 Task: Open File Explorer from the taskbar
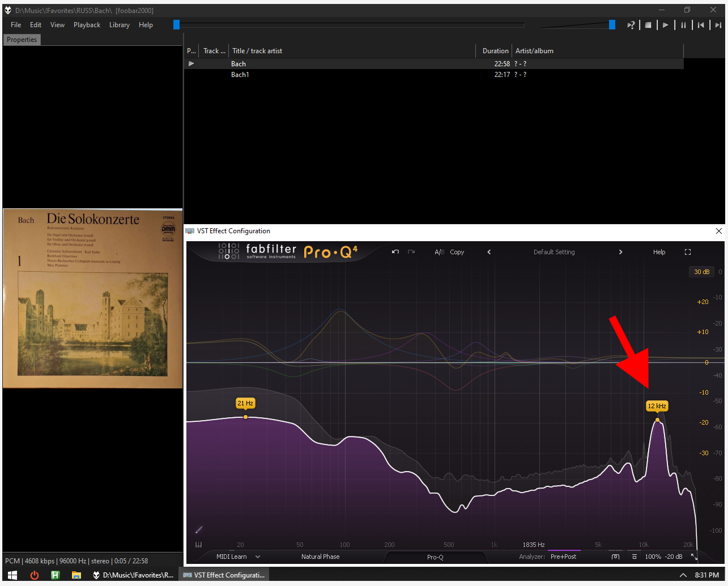(x=76, y=575)
